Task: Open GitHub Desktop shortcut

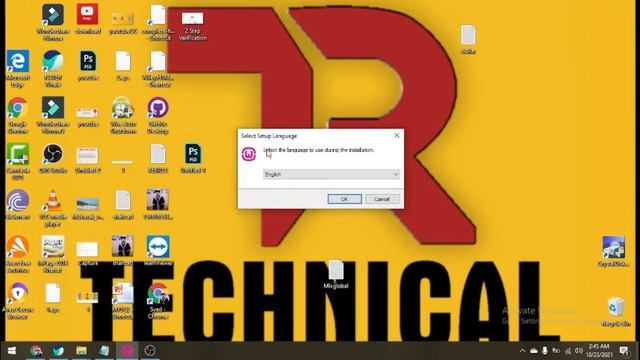Action: [158, 108]
